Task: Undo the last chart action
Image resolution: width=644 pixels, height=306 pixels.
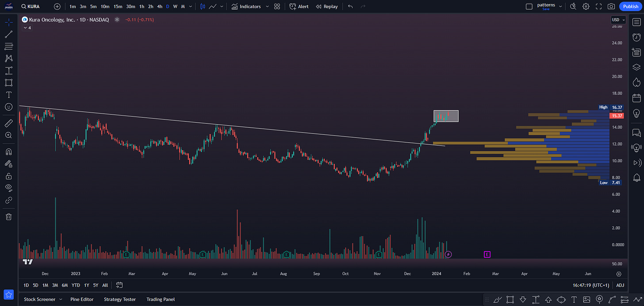Action: (x=350, y=7)
